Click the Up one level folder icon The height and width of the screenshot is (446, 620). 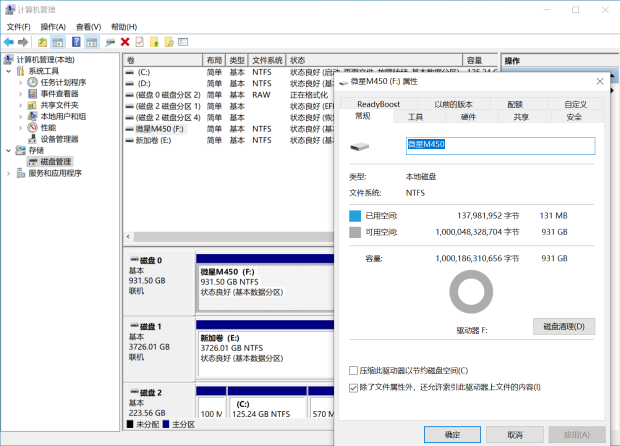coord(42,42)
